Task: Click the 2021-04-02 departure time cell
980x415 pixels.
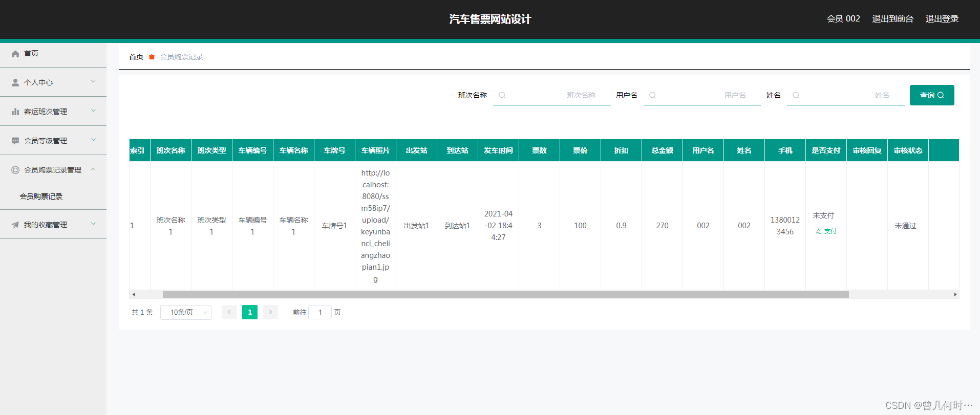Action: (x=499, y=226)
